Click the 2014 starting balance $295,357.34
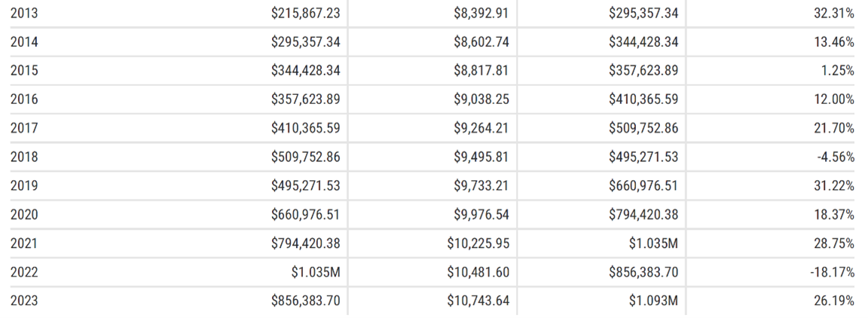Viewport: 868px width, 318px height. [x=306, y=42]
